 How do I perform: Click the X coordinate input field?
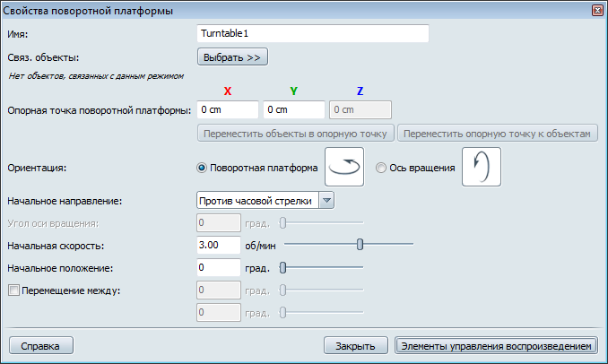pos(228,109)
